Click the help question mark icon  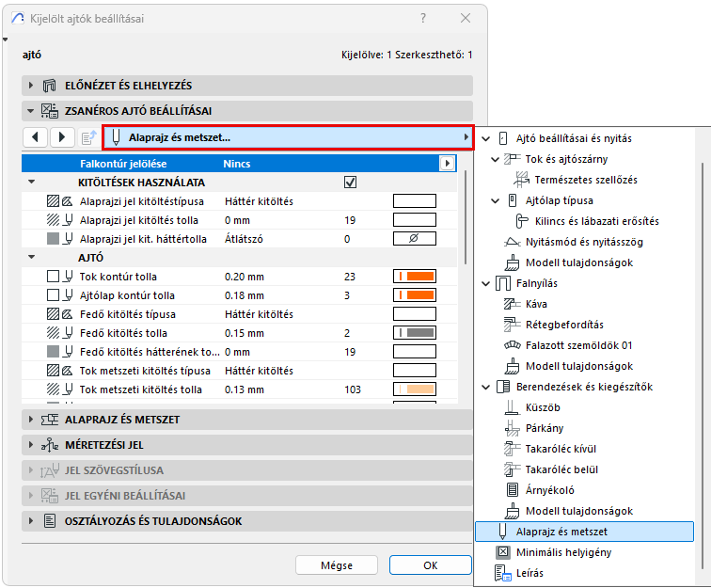tap(423, 18)
